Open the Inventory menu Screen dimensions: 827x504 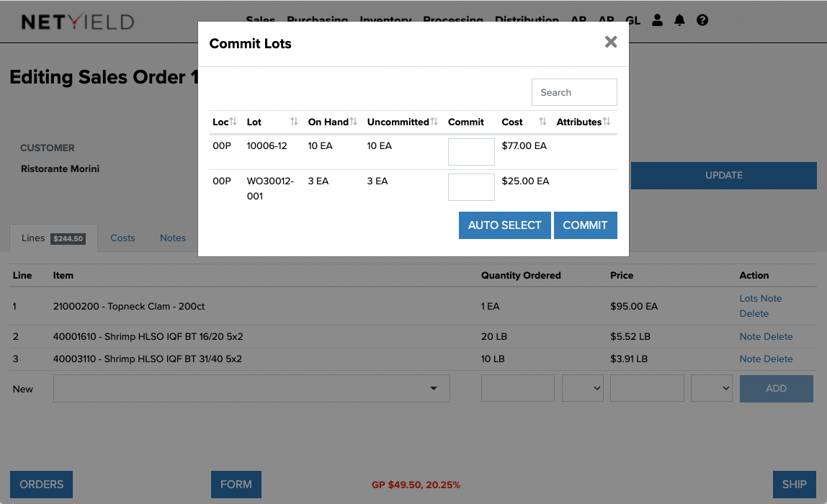(385, 20)
